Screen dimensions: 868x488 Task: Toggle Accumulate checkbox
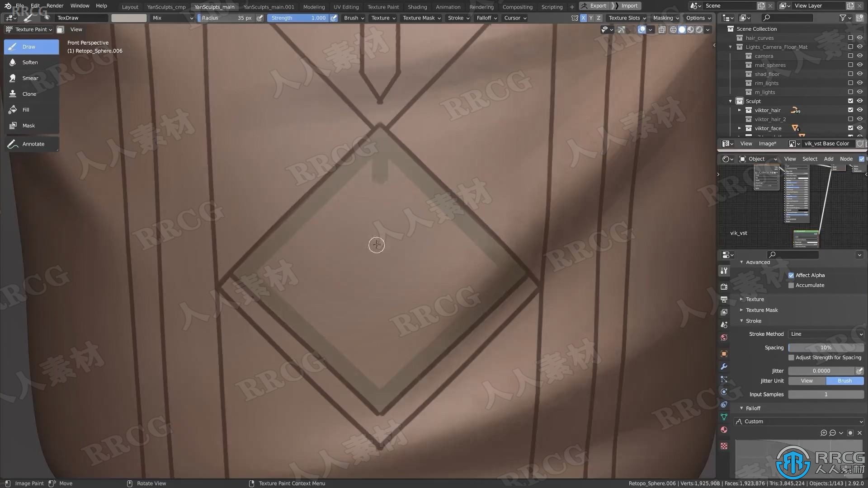tap(791, 285)
